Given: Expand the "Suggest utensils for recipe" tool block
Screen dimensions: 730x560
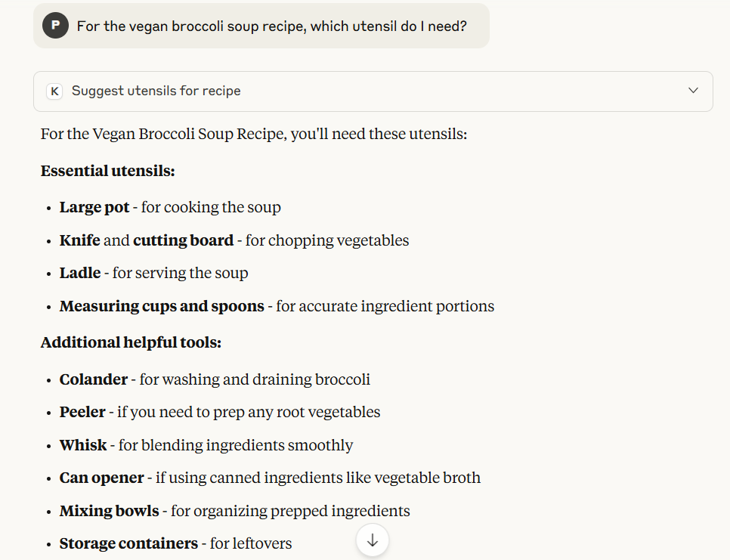Looking at the screenshot, I should point(156,91).
